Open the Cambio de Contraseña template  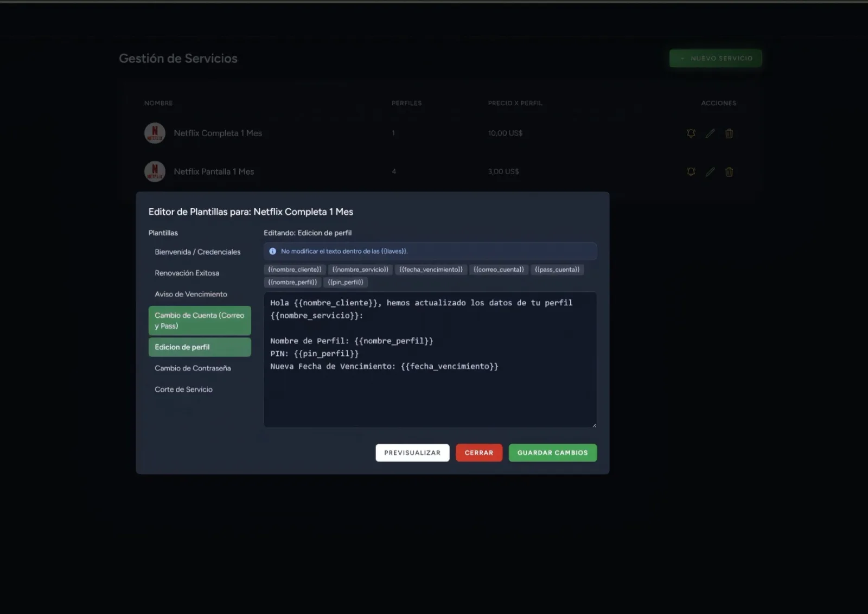coord(200,368)
